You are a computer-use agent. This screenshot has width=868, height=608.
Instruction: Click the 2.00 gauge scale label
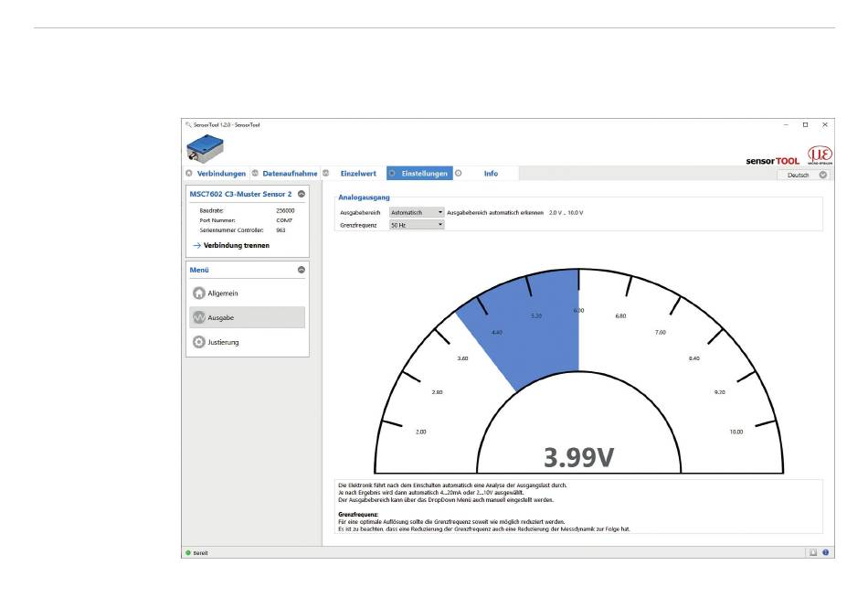pos(420,432)
